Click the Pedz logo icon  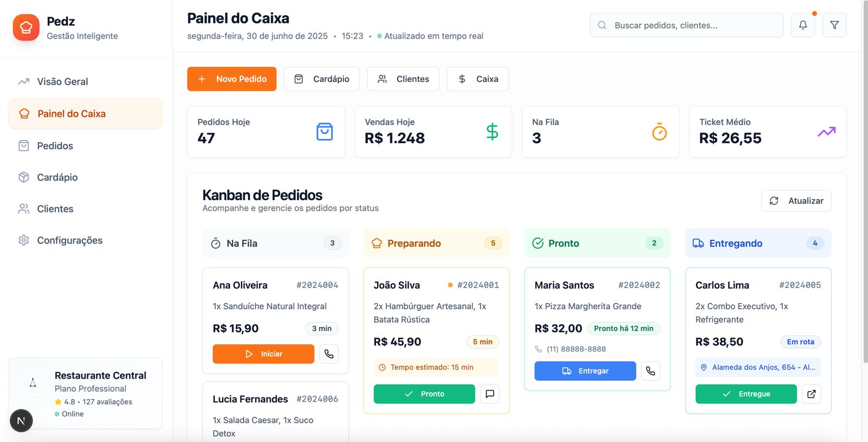[26, 28]
